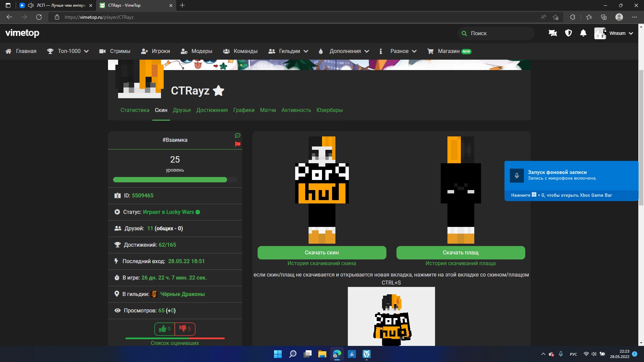Click the comment bubble icon near #Взаимка
This screenshot has width=644, height=362.
237,135
